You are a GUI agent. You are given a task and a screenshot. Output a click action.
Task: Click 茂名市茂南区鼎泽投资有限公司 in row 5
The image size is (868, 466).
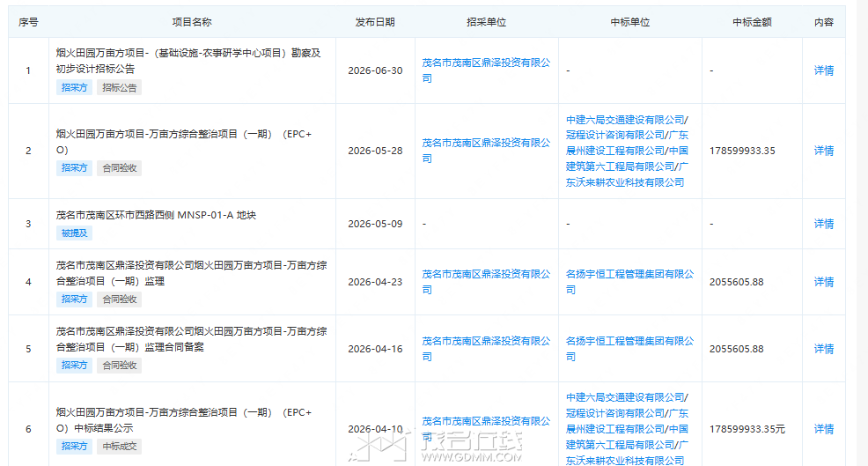[x=486, y=349]
